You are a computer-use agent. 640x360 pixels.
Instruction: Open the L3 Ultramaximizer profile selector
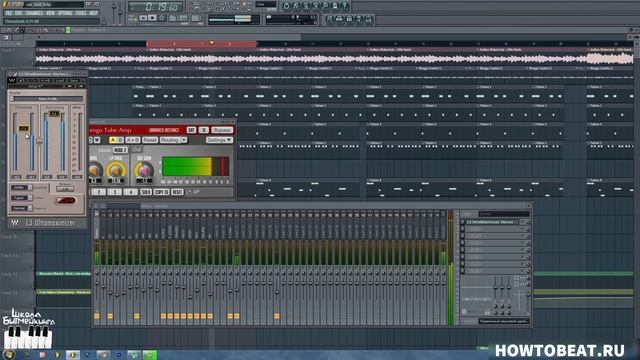[x=48, y=99]
